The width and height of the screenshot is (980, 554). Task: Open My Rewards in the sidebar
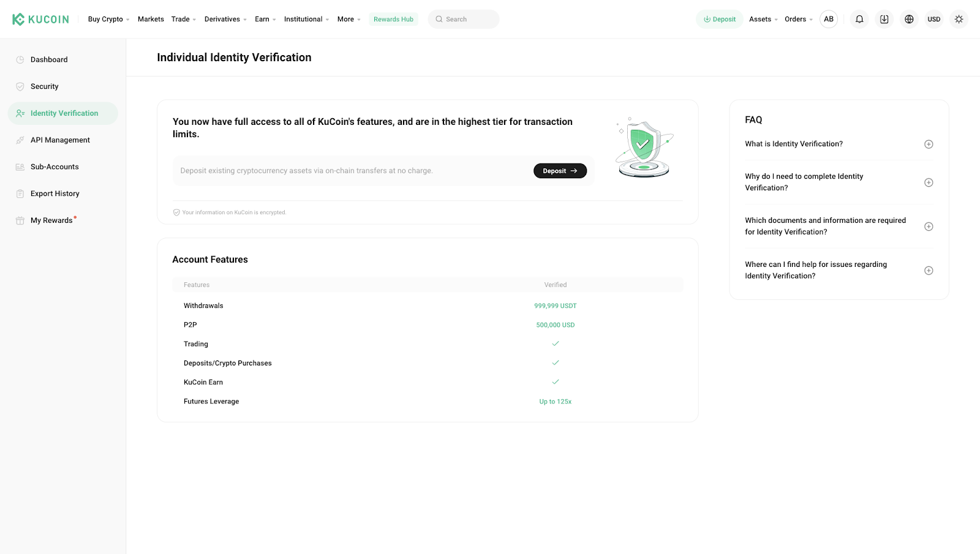point(50,220)
